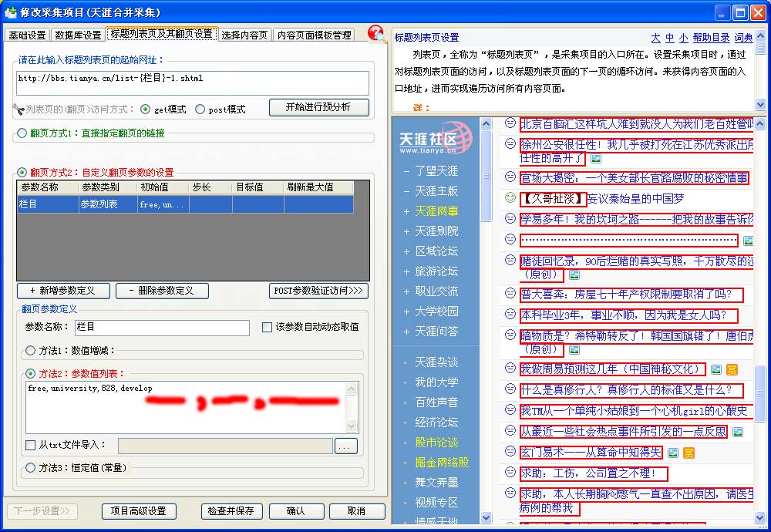This screenshot has width=771, height=532.
Task: Click the orange 赏 icon after 玄门易术
Action: (x=689, y=453)
